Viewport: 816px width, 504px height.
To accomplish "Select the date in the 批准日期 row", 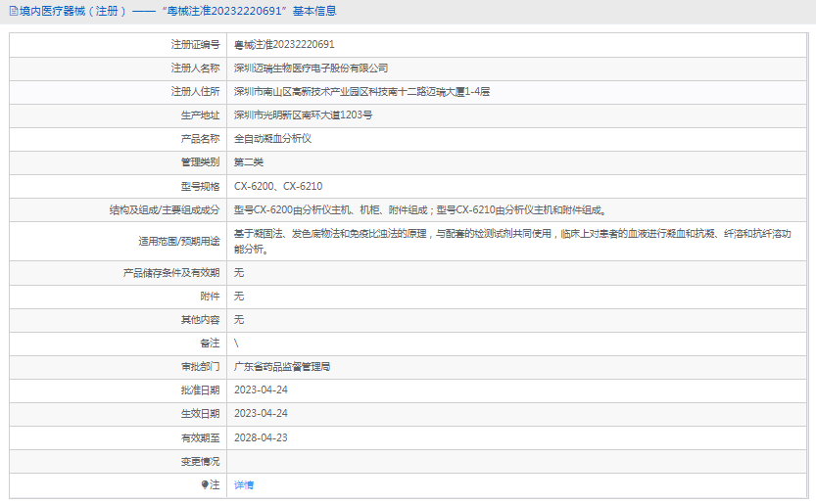I will click(261, 390).
